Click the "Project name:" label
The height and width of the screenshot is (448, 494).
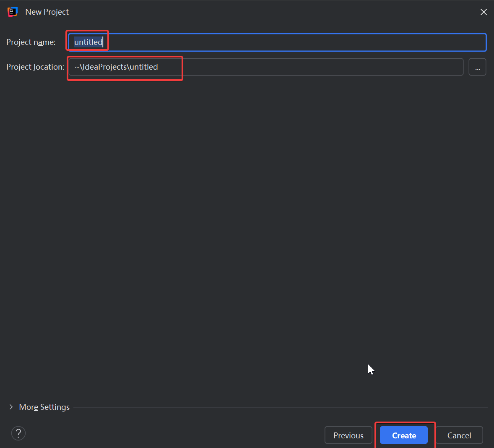coord(31,42)
